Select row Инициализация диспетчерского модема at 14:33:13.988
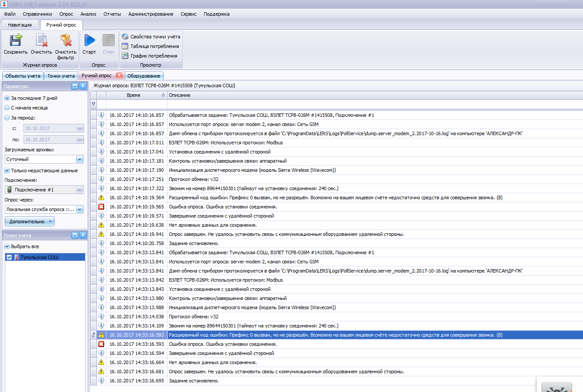The height and width of the screenshot is (392, 583). 337,307
